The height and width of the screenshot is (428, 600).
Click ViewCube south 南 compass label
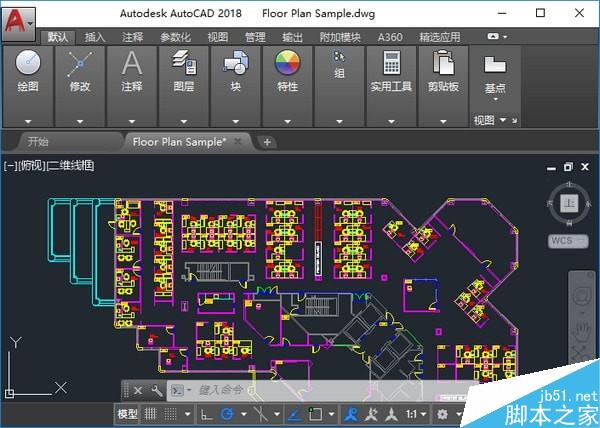(x=569, y=223)
